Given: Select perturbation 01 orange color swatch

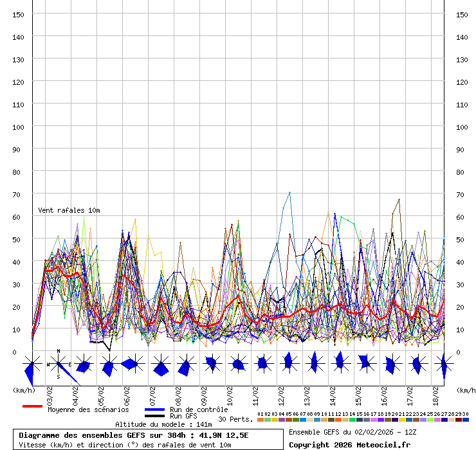Looking at the screenshot, I should click(x=260, y=420).
